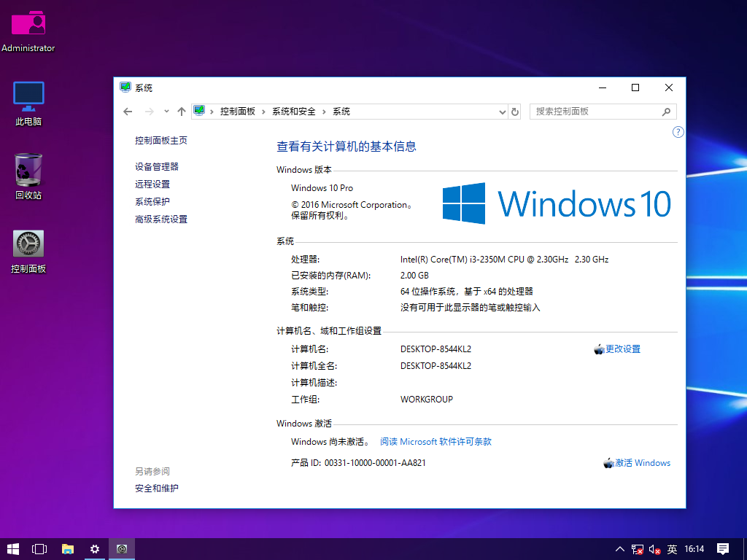Click 系统和安全 in the breadcrumb path
This screenshot has height=560, width=747.
click(x=294, y=112)
